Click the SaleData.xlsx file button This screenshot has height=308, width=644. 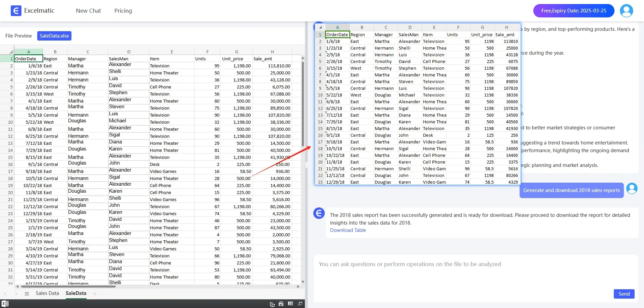(54, 36)
